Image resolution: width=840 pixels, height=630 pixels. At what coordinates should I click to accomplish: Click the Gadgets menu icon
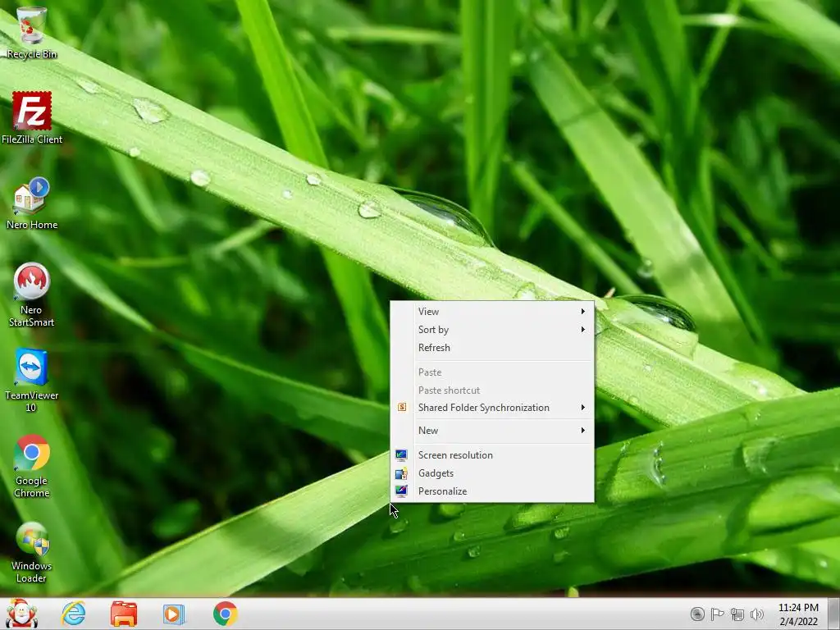[401, 473]
